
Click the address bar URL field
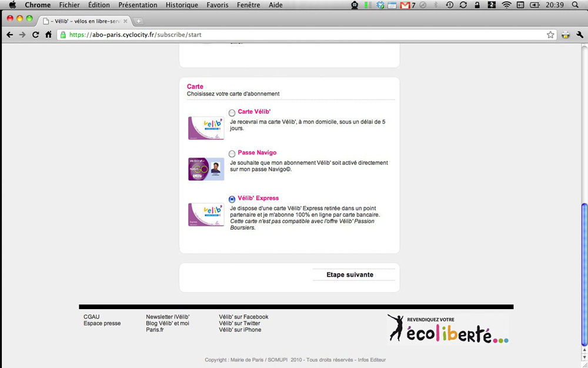click(294, 35)
